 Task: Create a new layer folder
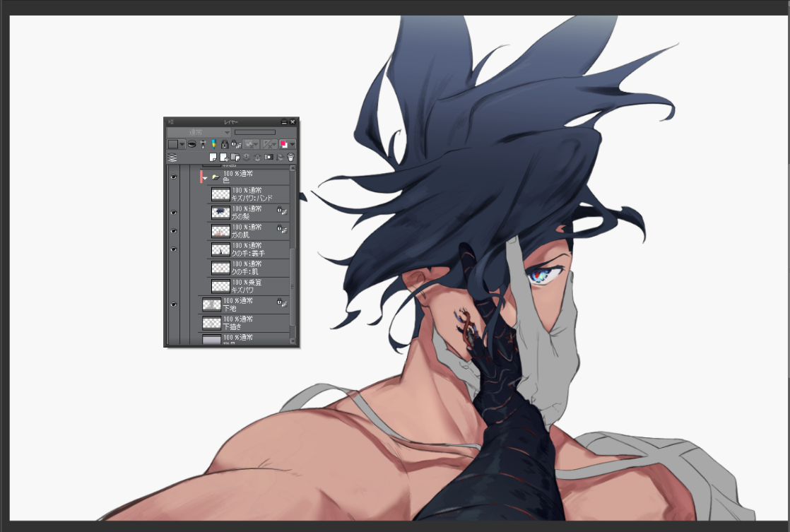point(235,157)
